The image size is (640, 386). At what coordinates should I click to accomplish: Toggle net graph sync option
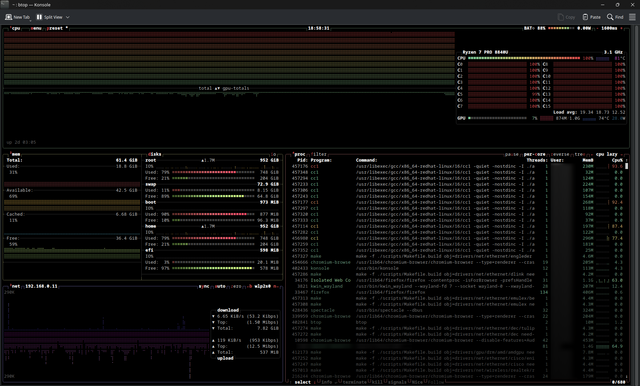point(204,286)
